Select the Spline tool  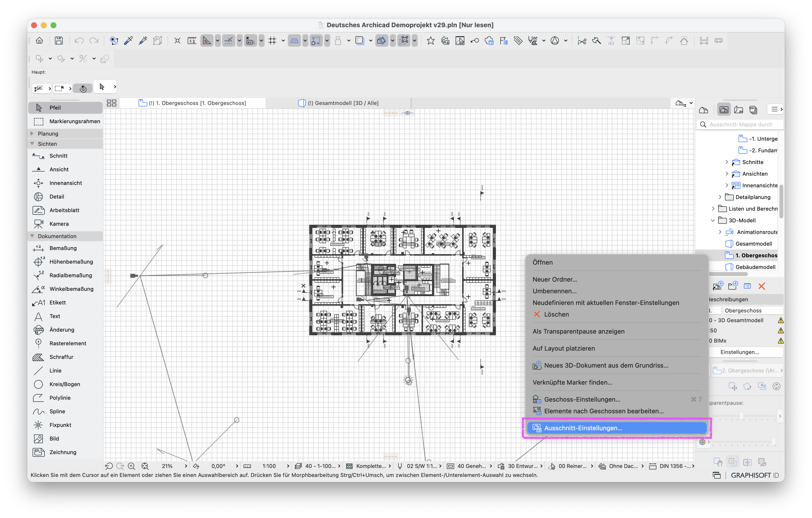(65, 411)
